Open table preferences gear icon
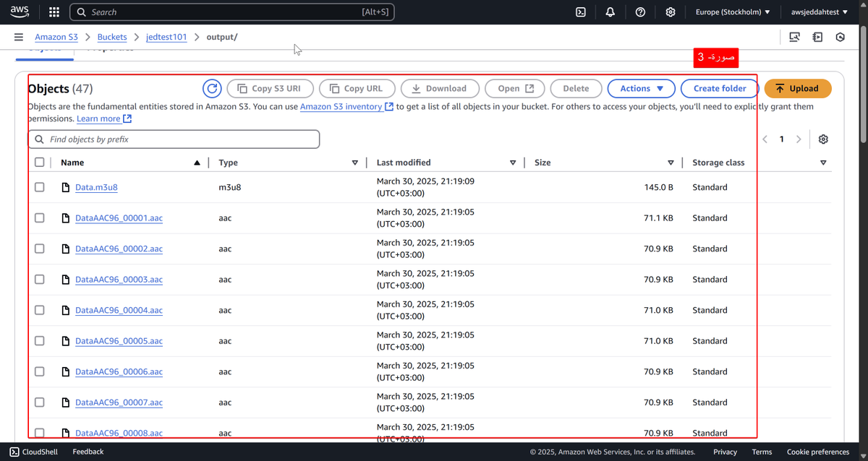The width and height of the screenshot is (868, 461). click(823, 139)
